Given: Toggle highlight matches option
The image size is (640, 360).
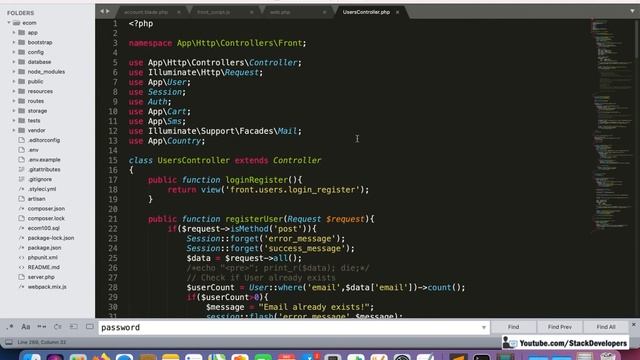Looking at the screenshot, I should pyautogui.click(x=89, y=327).
